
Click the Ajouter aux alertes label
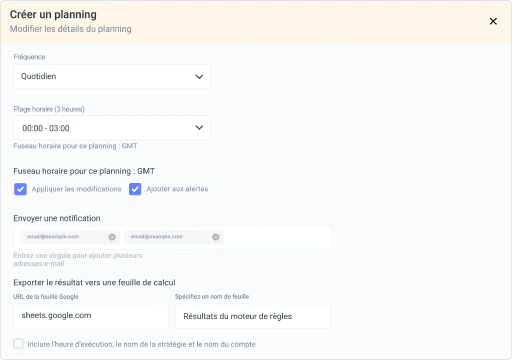pyautogui.click(x=177, y=189)
